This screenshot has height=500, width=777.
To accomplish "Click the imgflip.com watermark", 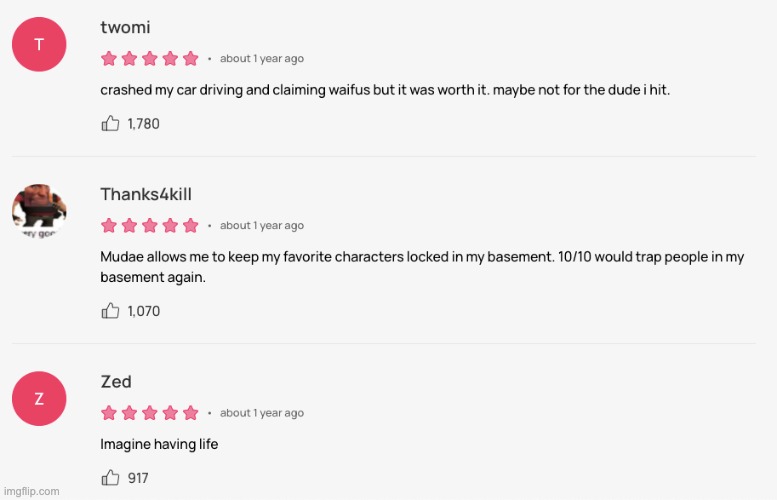I will (31, 491).
